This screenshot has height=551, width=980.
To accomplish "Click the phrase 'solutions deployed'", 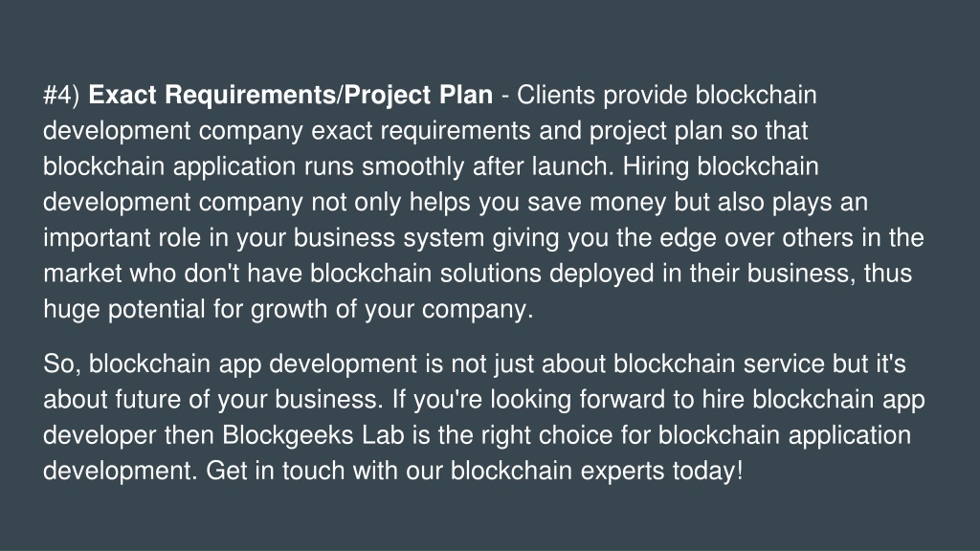I will tap(546, 274).
